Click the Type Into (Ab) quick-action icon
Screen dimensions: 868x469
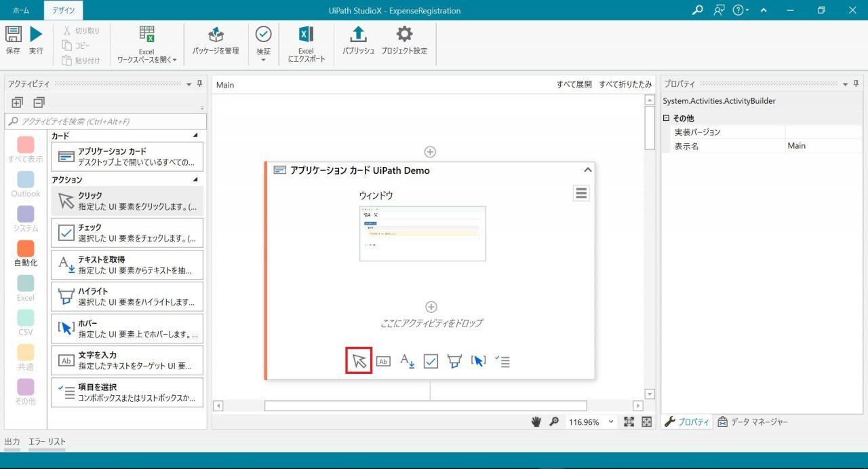point(383,362)
